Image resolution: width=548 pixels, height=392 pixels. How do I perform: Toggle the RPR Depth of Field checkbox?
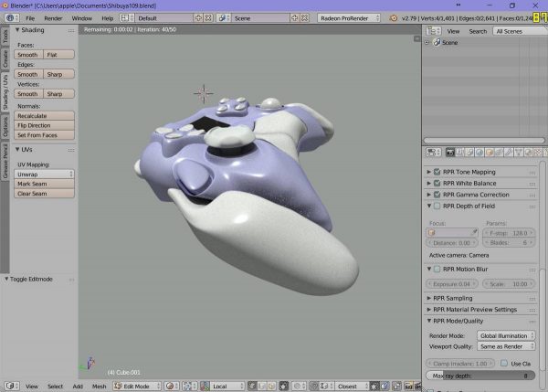[x=437, y=207]
